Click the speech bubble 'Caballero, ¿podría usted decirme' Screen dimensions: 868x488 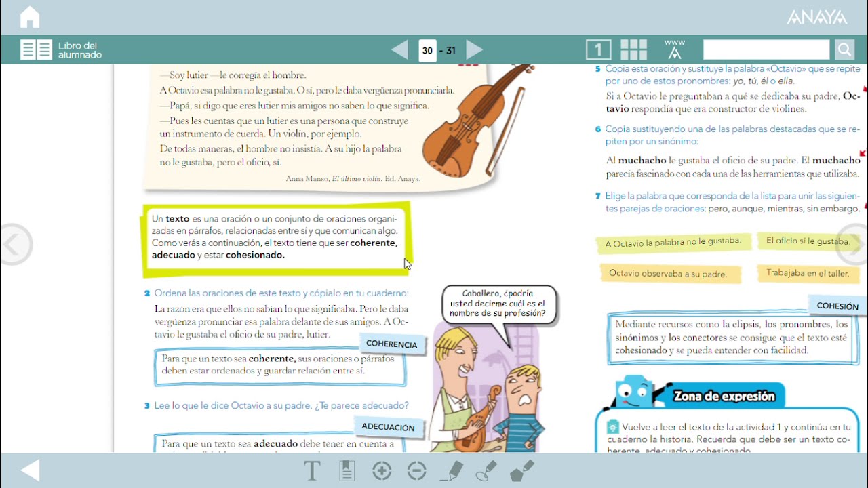499,304
